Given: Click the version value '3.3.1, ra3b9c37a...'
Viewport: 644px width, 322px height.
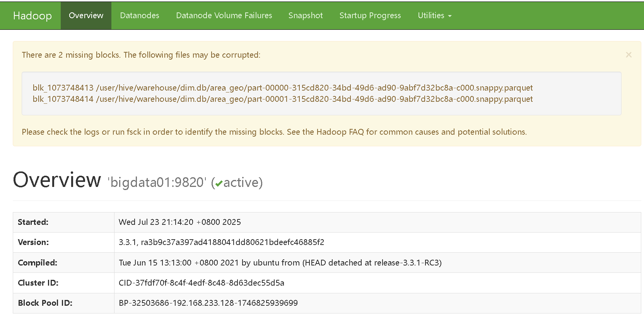Looking at the screenshot, I should click(221, 242).
